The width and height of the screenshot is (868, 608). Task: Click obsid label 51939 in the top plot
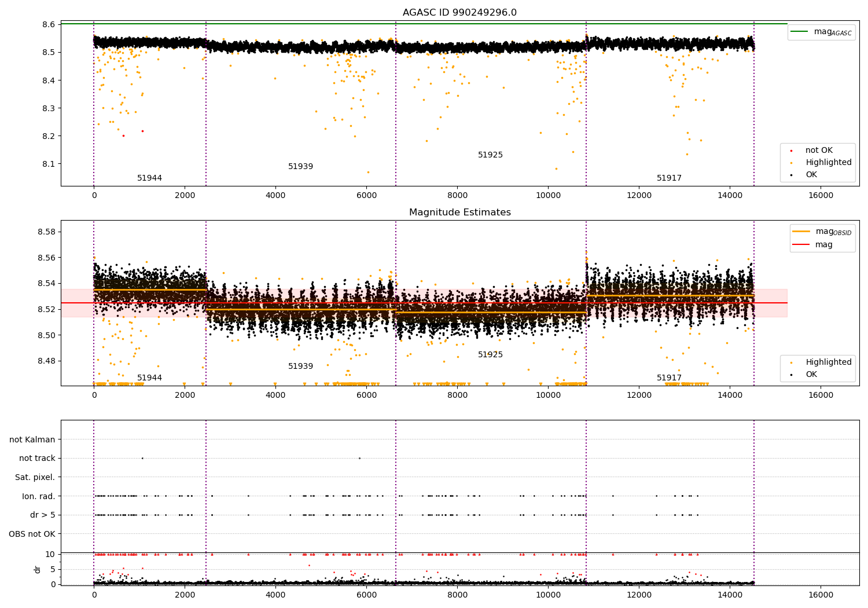click(x=300, y=167)
